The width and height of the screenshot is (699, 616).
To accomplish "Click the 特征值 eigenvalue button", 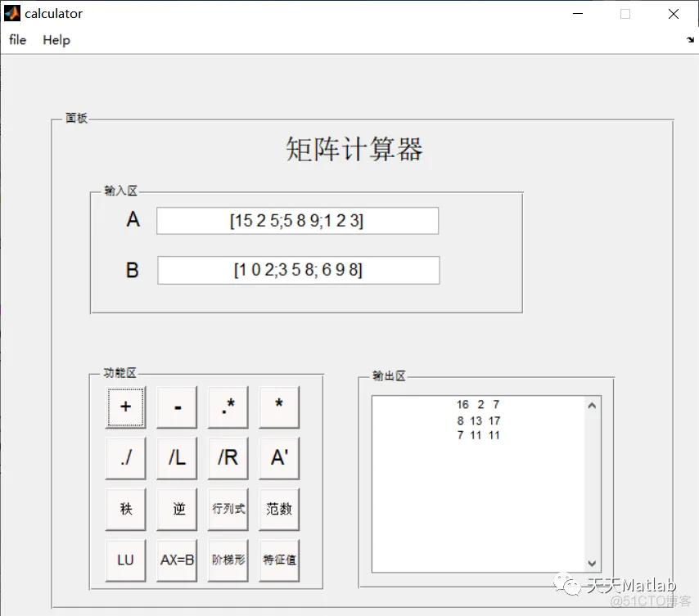I will [x=278, y=560].
